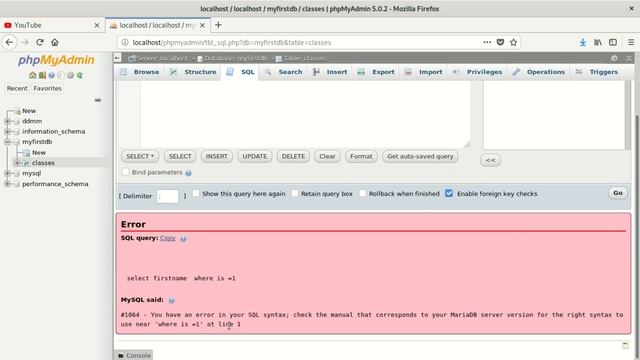Open Firefox hamburger menu
Screen dimensions: 640x360
[631, 42]
